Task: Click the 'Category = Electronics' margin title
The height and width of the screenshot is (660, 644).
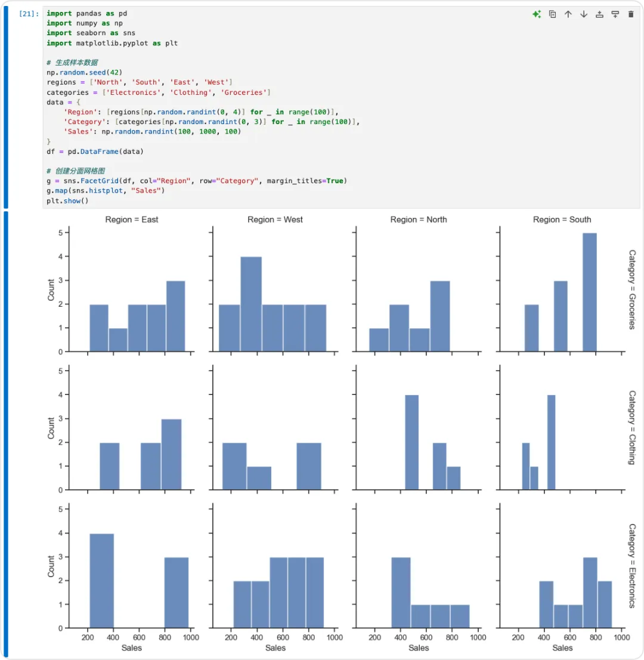Action: [632, 566]
